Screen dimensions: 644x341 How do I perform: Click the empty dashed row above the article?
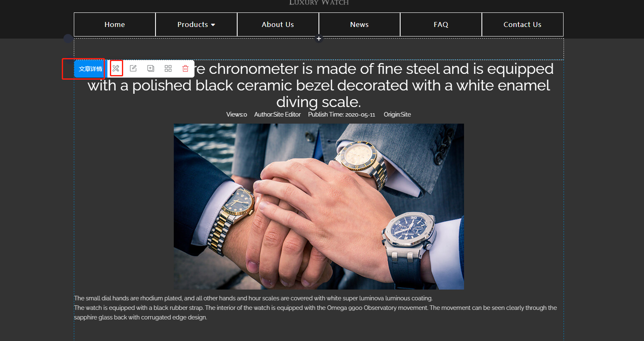[318, 49]
